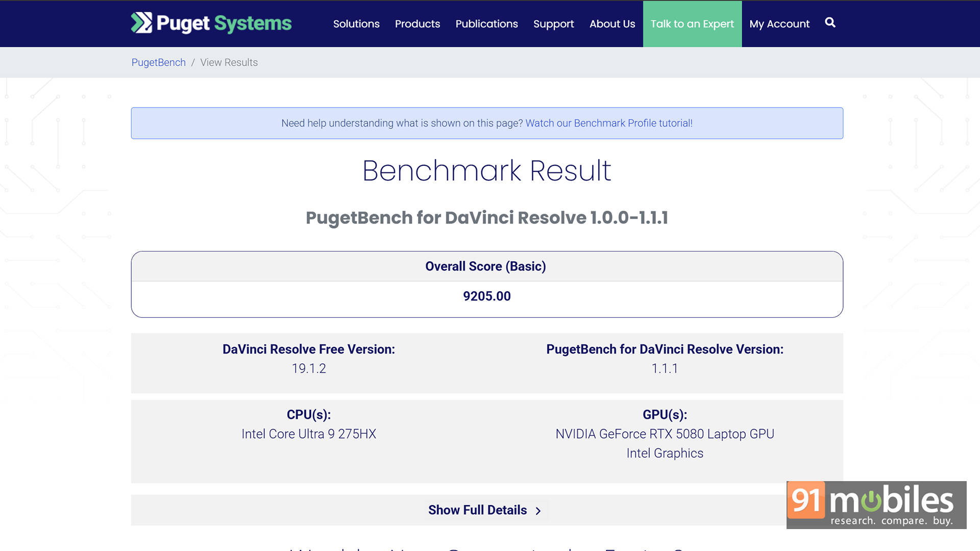Image resolution: width=980 pixels, height=551 pixels.
Task: Click the View Results breadcrumb text
Action: click(229, 62)
